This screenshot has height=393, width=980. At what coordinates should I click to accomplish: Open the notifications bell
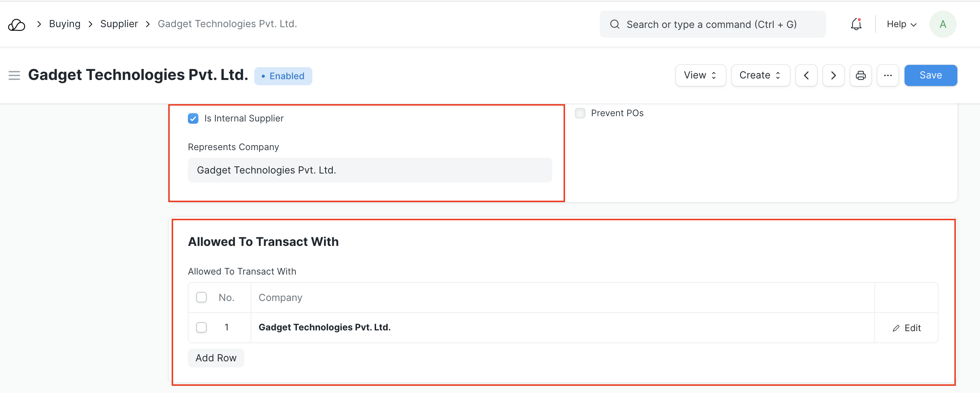(856, 25)
